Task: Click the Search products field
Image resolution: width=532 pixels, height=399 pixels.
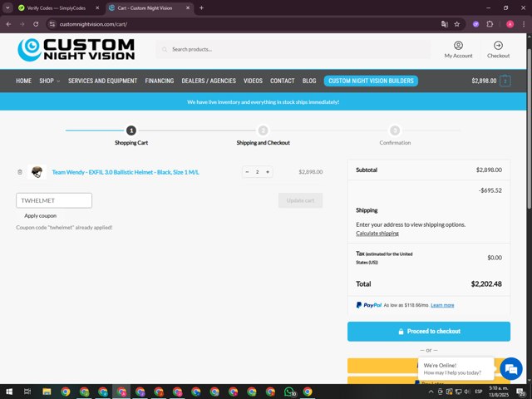Action: click(293, 50)
